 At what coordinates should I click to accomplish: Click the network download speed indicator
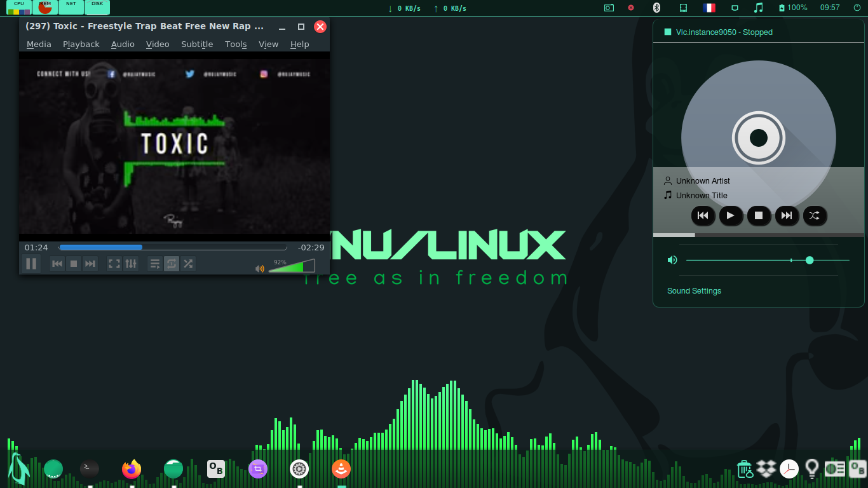click(x=405, y=8)
